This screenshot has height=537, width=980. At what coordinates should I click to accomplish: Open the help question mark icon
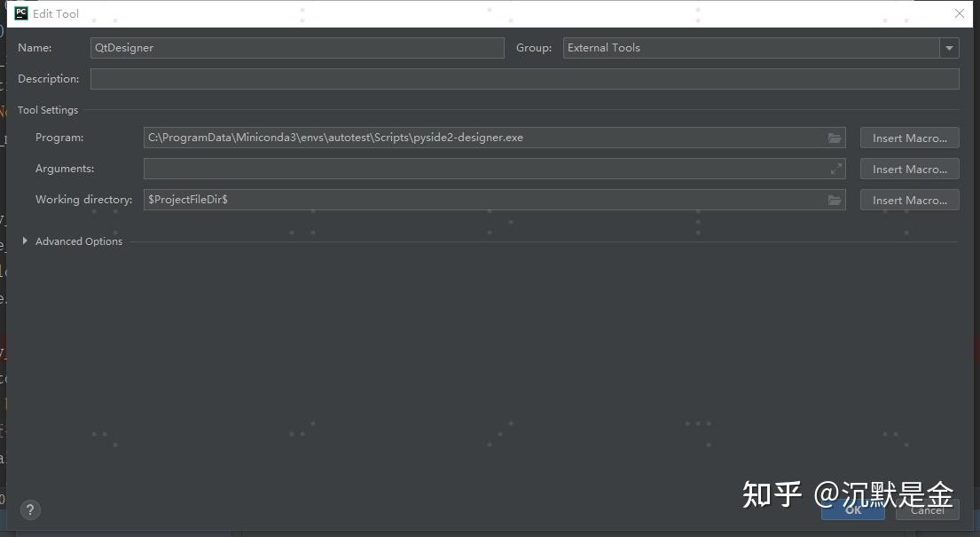click(30, 509)
